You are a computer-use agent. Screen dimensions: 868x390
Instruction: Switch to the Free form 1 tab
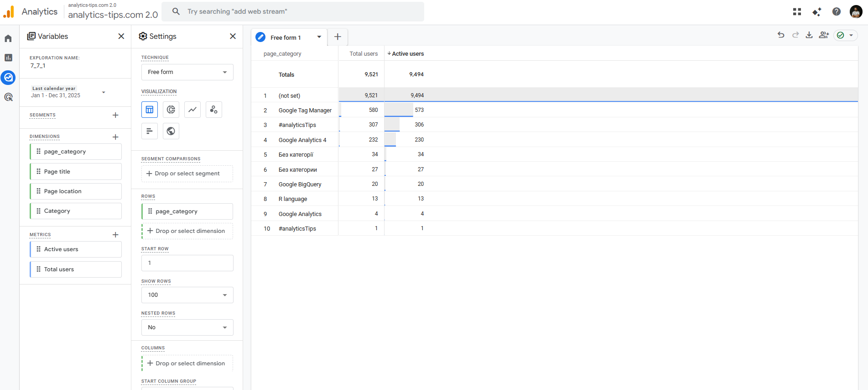tap(285, 37)
